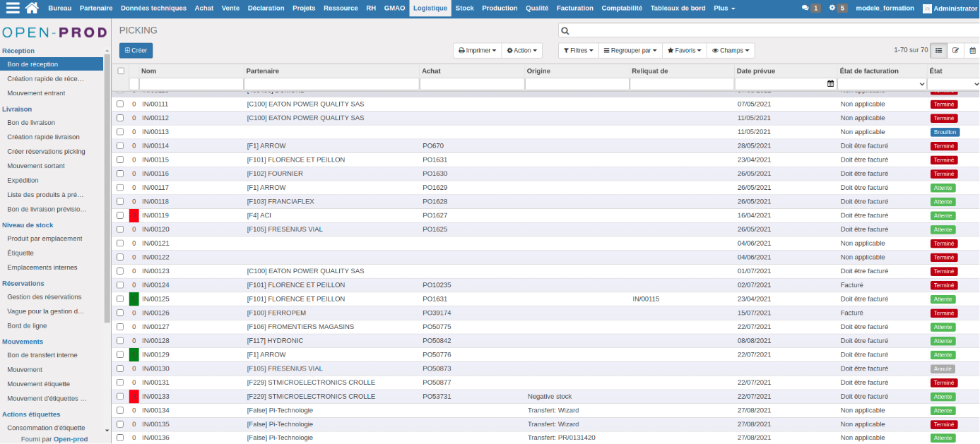Open Bord de ligne in the sidebar
Image resolution: width=980 pixels, height=444 pixels.
(x=28, y=326)
